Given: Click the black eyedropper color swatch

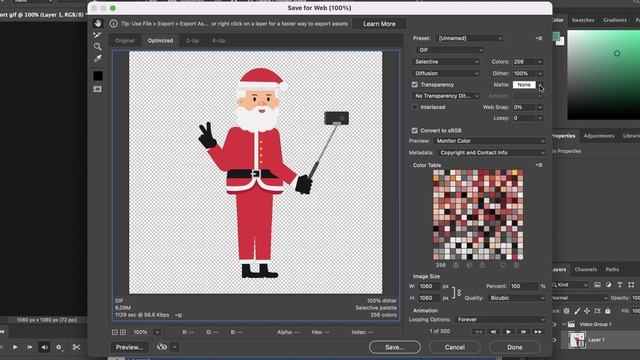Looking at the screenshot, I should [98, 76].
